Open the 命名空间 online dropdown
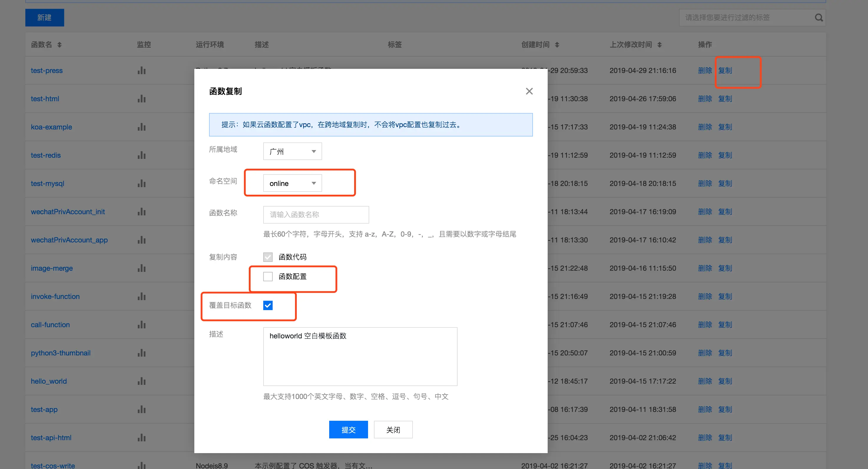The height and width of the screenshot is (469, 868). (x=292, y=183)
